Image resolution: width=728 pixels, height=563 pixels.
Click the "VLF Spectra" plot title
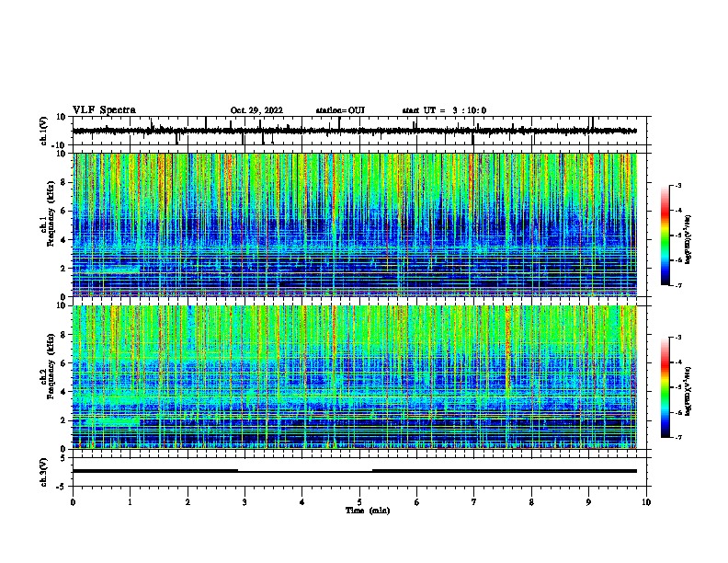pos(104,110)
